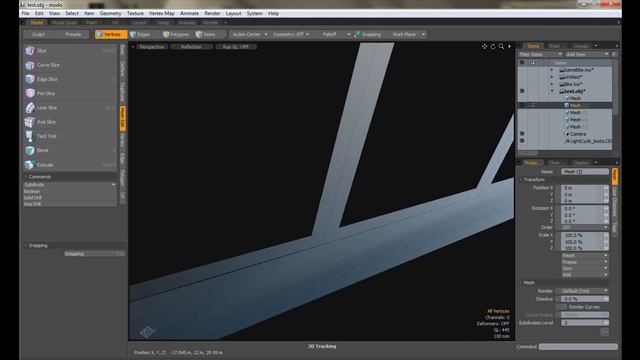640x360 pixels.
Task: Open the Render Default dropdown
Action: tap(584, 291)
